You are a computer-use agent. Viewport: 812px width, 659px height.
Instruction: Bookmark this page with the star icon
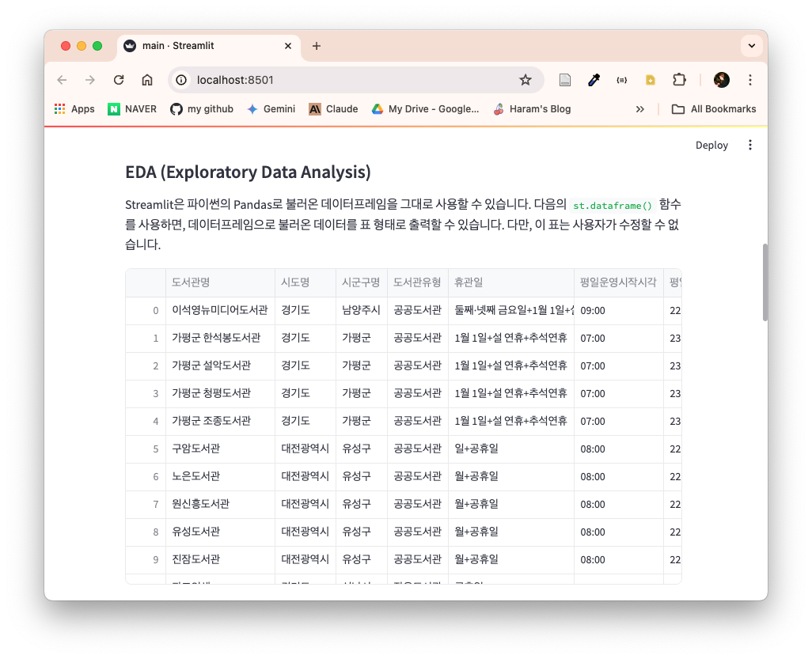(x=525, y=80)
